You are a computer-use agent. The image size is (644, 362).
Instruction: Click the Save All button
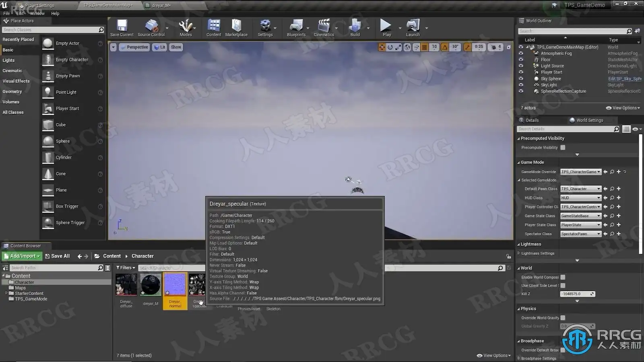tap(57, 256)
